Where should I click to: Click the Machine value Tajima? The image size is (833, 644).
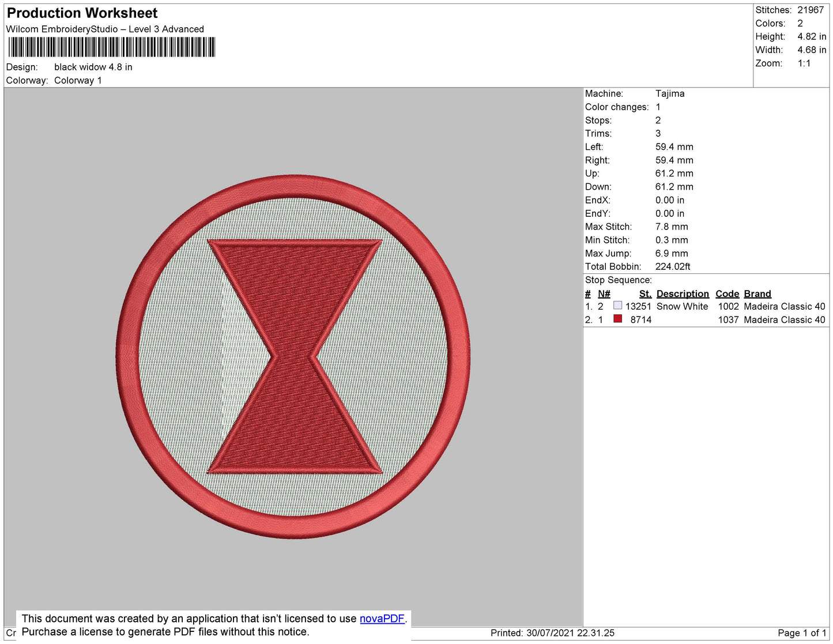[670, 93]
